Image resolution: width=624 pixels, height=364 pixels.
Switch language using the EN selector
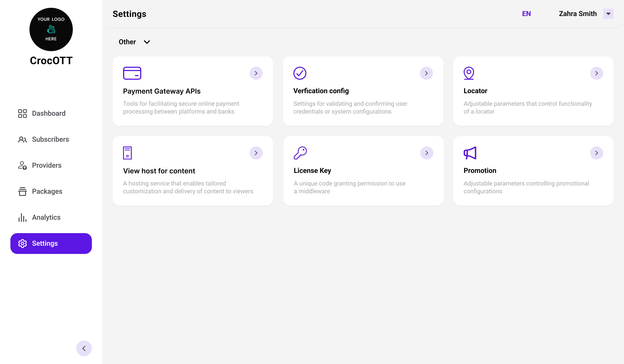tap(526, 14)
